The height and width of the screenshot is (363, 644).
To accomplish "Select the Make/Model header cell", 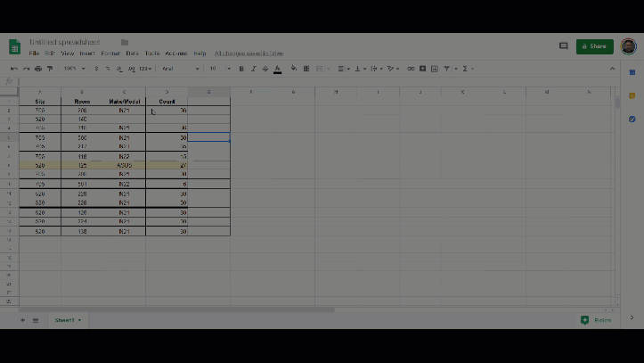I will 124,101.
